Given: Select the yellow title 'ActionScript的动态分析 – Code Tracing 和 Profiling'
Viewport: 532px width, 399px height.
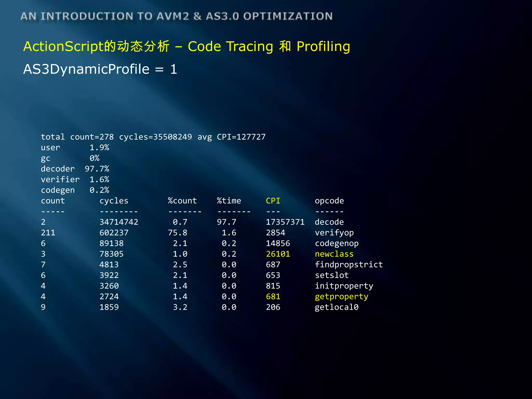Looking at the screenshot, I should [x=187, y=46].
